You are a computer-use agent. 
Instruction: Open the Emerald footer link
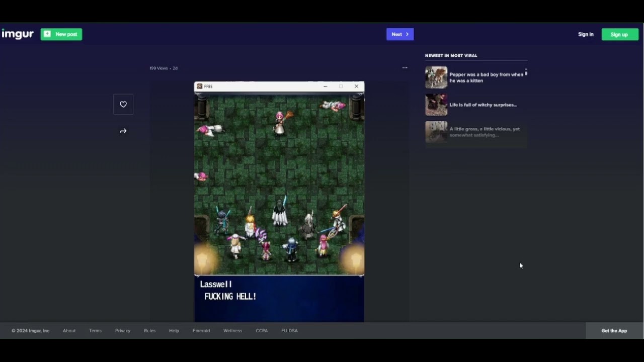201,331
